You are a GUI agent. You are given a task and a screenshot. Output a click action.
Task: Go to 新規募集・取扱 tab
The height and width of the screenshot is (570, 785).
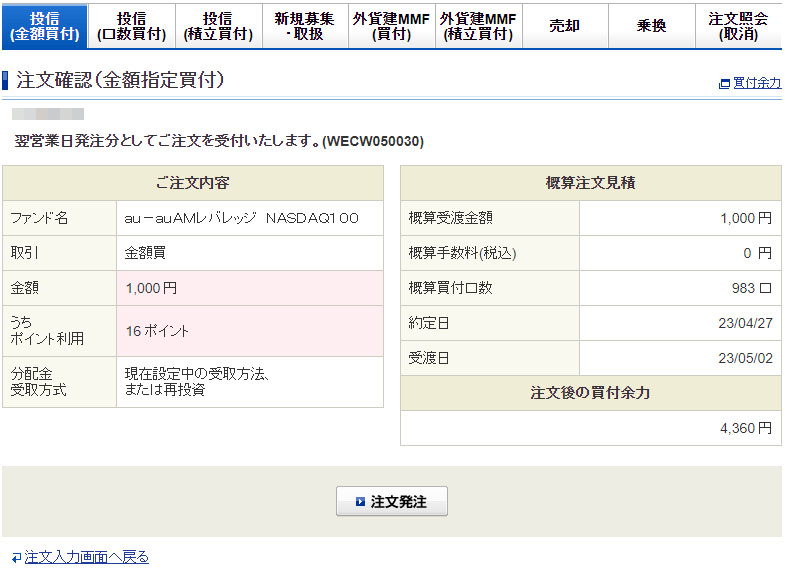305,26
